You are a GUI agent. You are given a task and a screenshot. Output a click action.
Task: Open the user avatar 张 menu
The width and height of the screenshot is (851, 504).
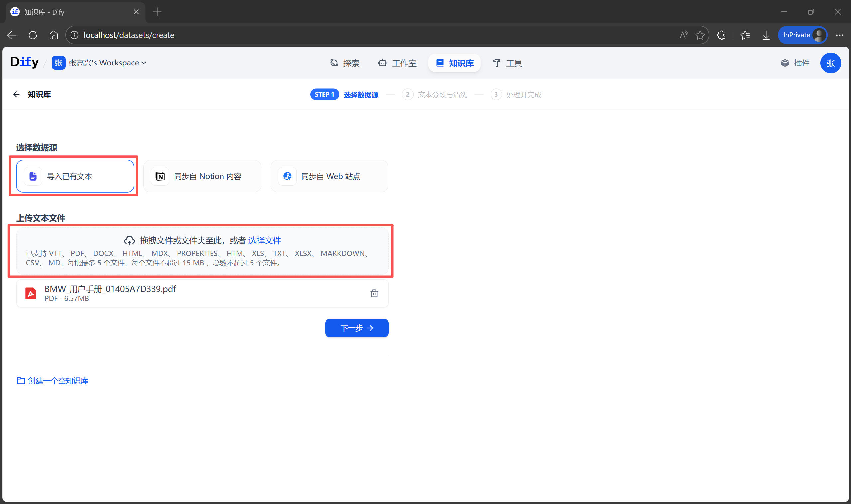(x=830, y=63)
